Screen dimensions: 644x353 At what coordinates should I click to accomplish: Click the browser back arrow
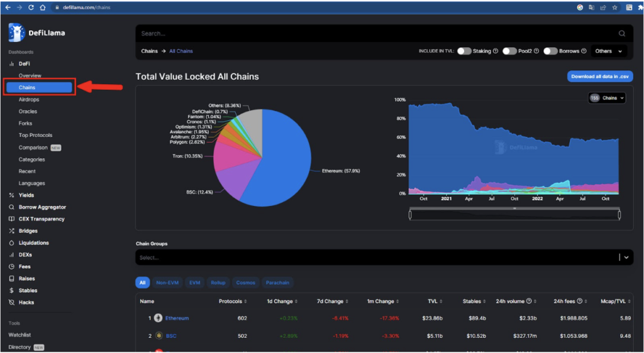[8, 8]
